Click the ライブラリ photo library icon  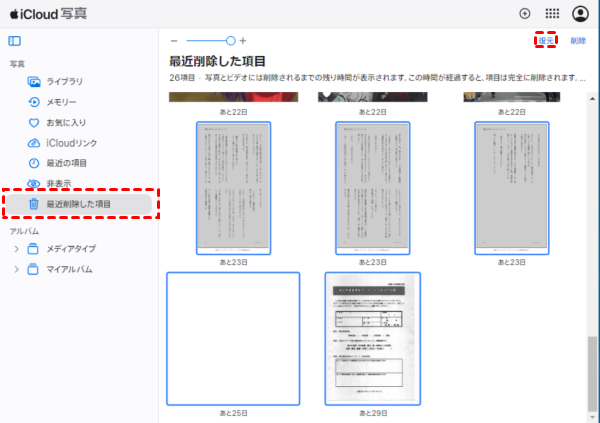click(x=34, y=82)
